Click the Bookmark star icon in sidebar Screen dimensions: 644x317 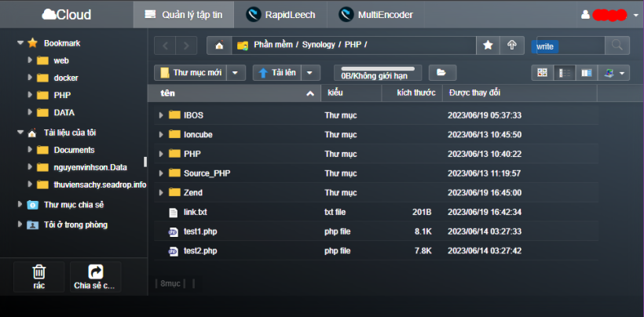[32, 43]
